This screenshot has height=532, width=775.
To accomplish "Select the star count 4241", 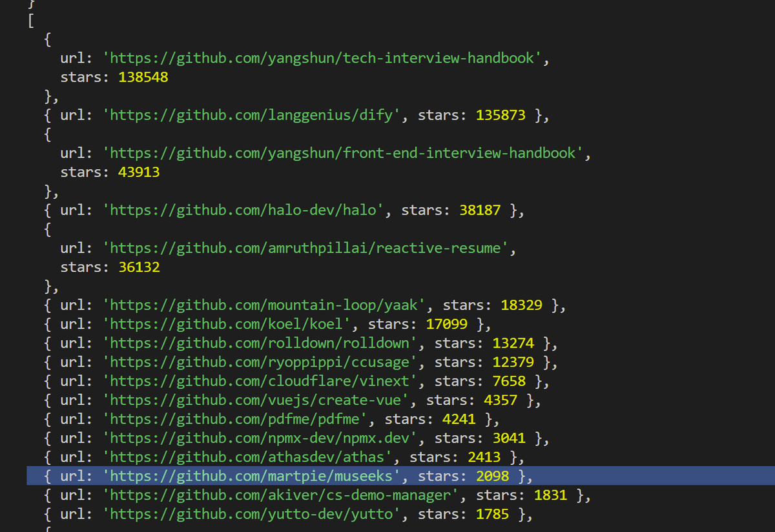I will click(x=459, y=419).
